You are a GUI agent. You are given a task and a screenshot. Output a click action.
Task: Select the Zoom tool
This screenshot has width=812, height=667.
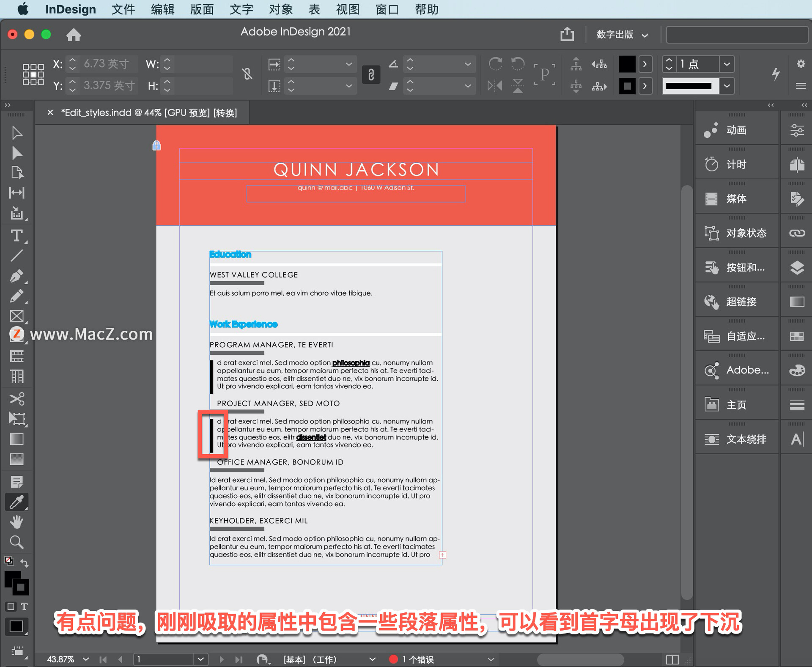16,542
